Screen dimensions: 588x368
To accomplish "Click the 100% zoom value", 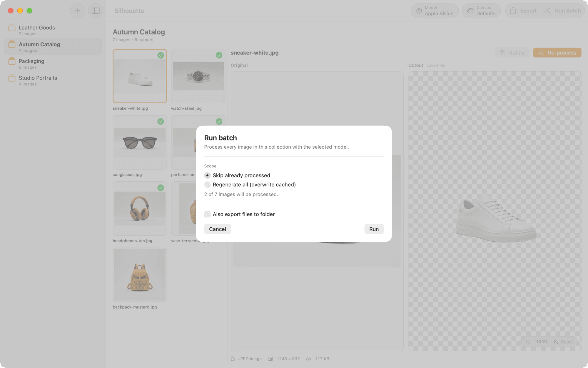I will pyautogui.click(x=542, y=342).
